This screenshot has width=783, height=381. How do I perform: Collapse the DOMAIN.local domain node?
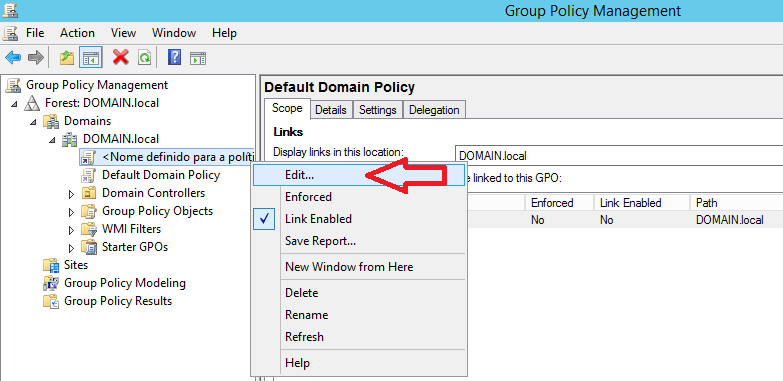pyautogui.click(x=52, y=140)
